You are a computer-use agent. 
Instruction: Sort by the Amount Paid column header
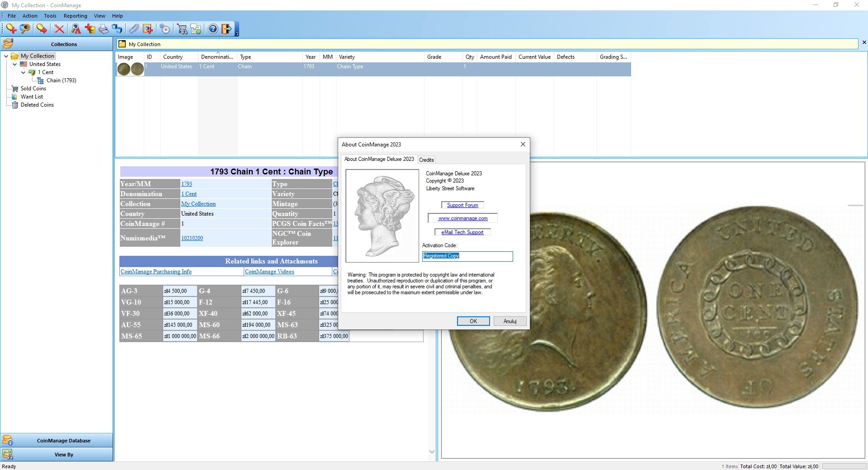pyautogui.click(x=496, y=57)
